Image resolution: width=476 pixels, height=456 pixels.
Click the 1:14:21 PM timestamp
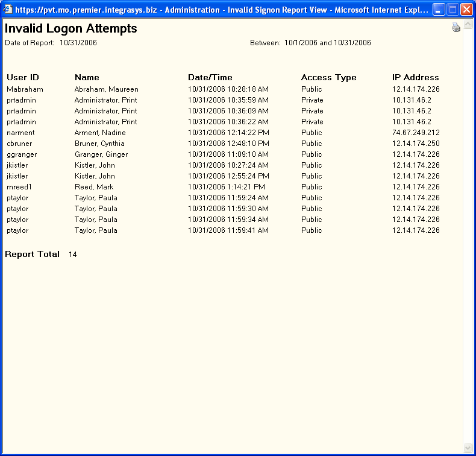click(x=227, y=187)
